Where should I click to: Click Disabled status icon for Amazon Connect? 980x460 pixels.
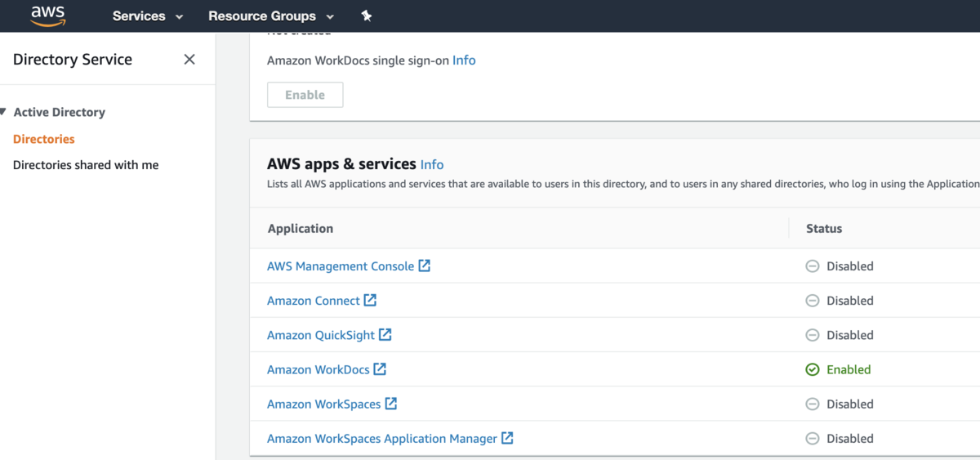coord(813,301)
